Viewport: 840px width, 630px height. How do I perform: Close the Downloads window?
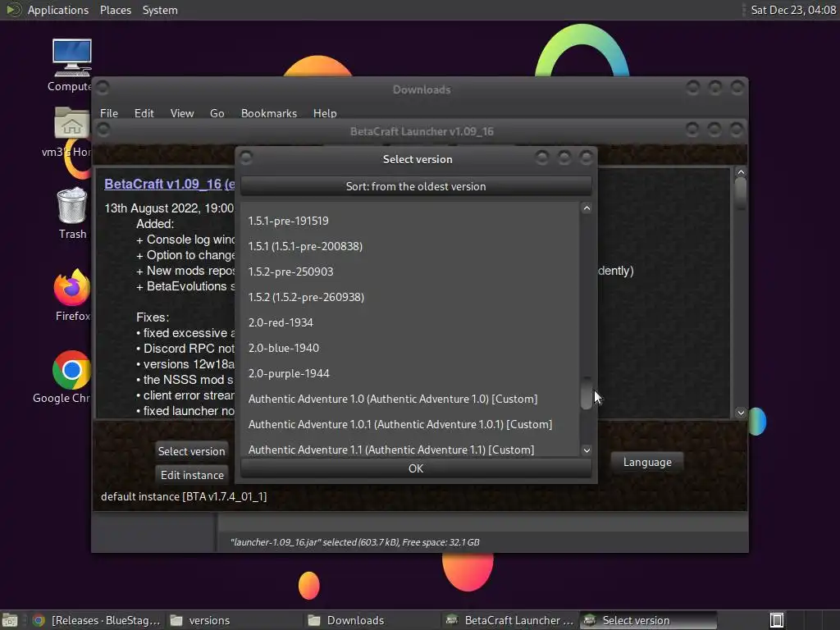point(737,87)
